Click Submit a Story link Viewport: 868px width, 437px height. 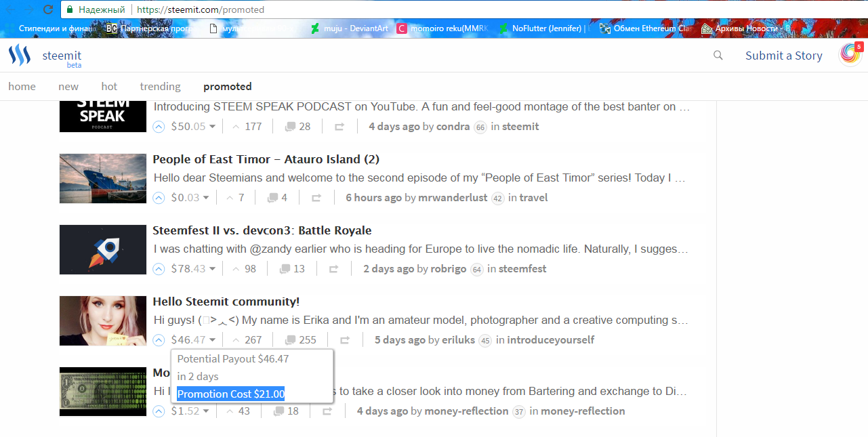pos(784,56)
